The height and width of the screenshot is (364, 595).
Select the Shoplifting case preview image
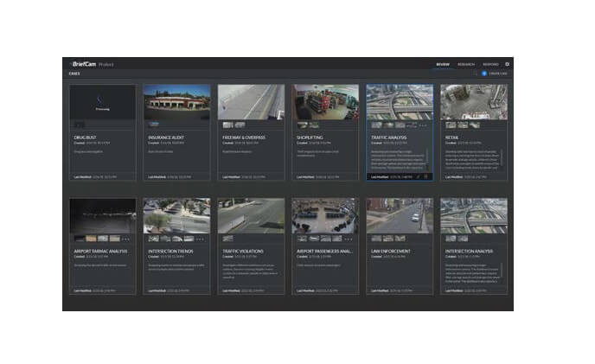[x=325, y=102]
